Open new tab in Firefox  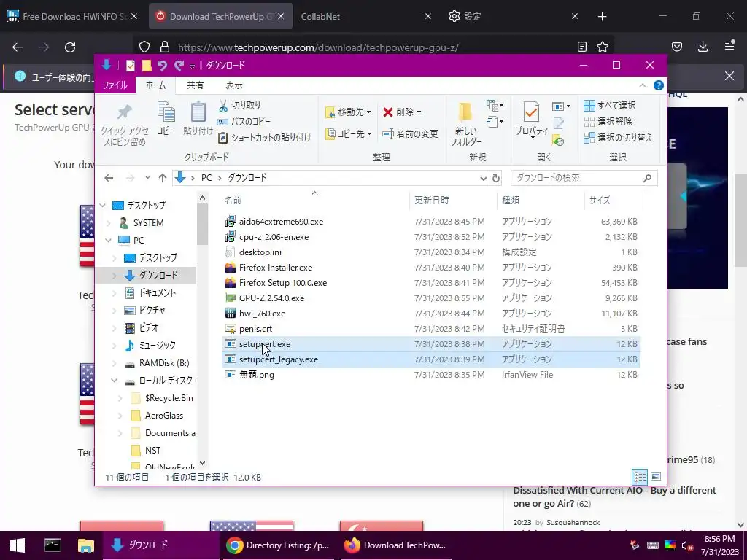(602, 17)
